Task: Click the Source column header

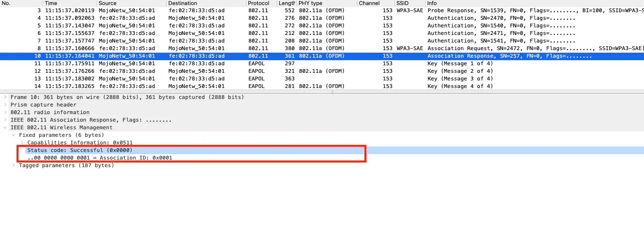Action: (108, 3)
